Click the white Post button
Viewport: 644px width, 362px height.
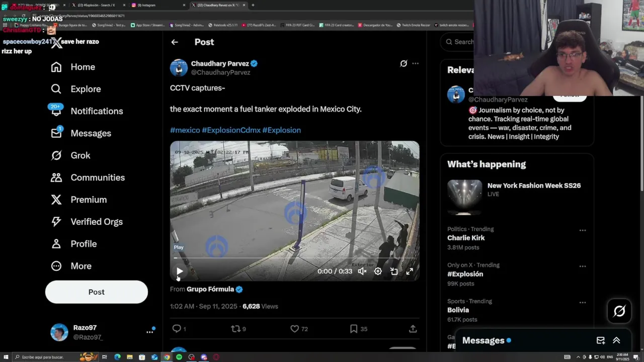point(97,292)
